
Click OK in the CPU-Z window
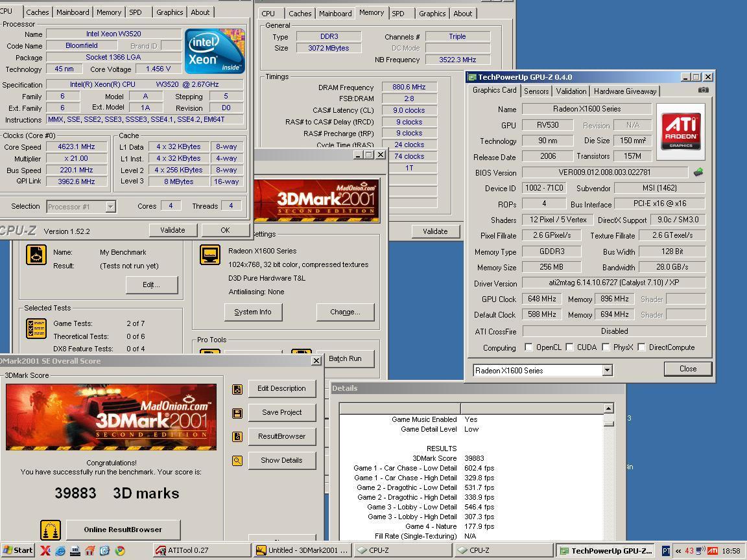coord(225,230)
